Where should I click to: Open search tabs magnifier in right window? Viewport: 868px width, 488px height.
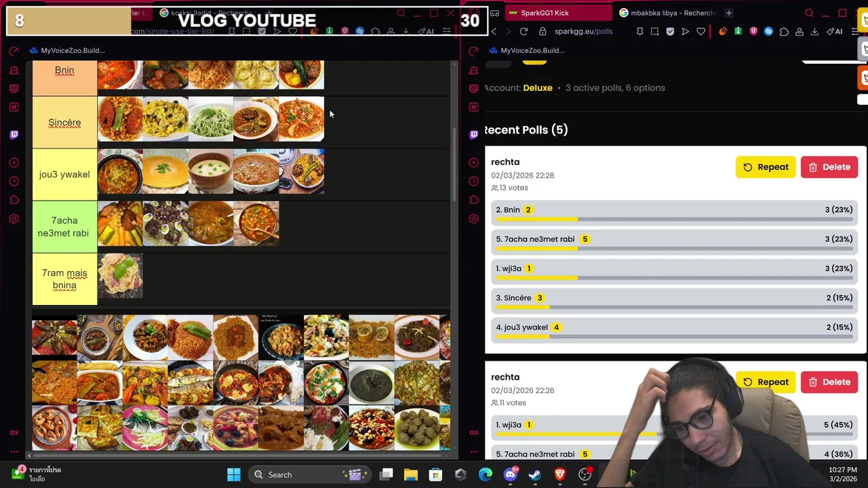(x=809, y=13)
